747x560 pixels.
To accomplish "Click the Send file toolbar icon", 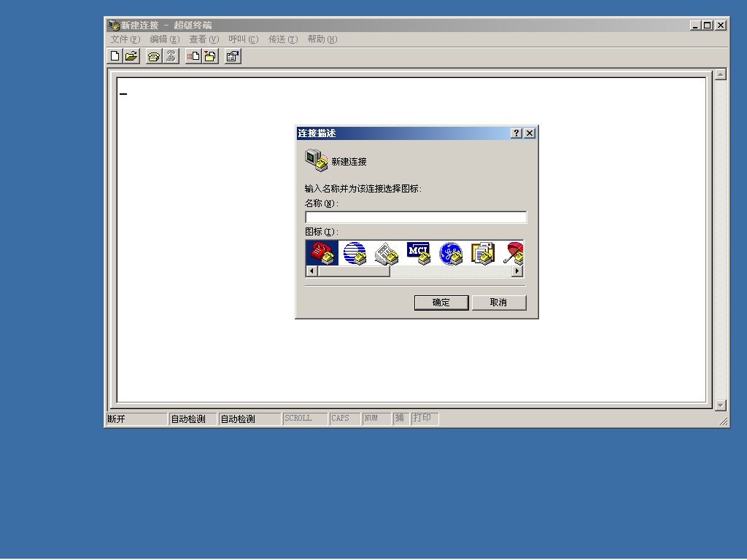I will (193, 56).
